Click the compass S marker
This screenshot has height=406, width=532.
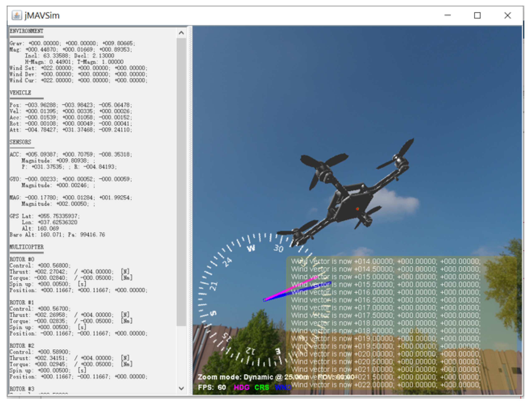click(x=213, y=313)
